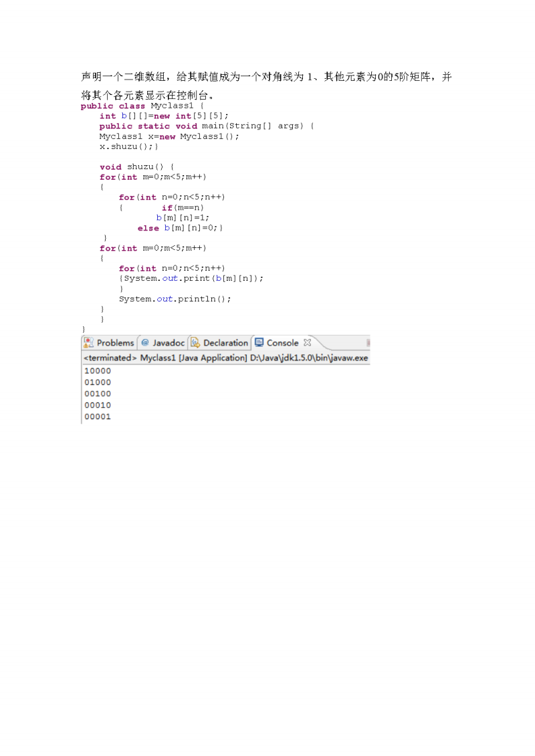Click console output line 00001
535x756 pixels.
point(98,416)
